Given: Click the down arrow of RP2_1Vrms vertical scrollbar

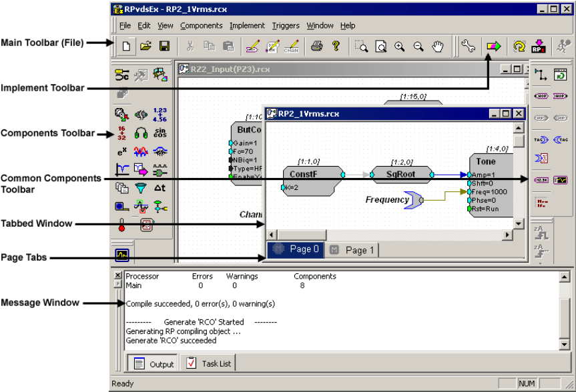Looking at the screenshot, I should click(x=519, y=223).
